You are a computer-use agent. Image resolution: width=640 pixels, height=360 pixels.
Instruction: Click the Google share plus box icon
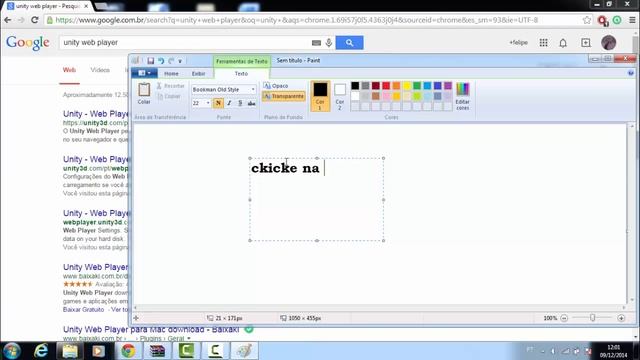tap(586, 42)
